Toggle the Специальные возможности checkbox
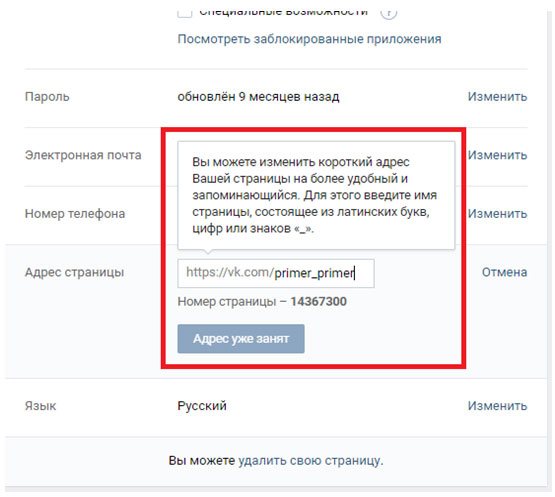The width and height of the screenshot is (555, 497). 185,13
